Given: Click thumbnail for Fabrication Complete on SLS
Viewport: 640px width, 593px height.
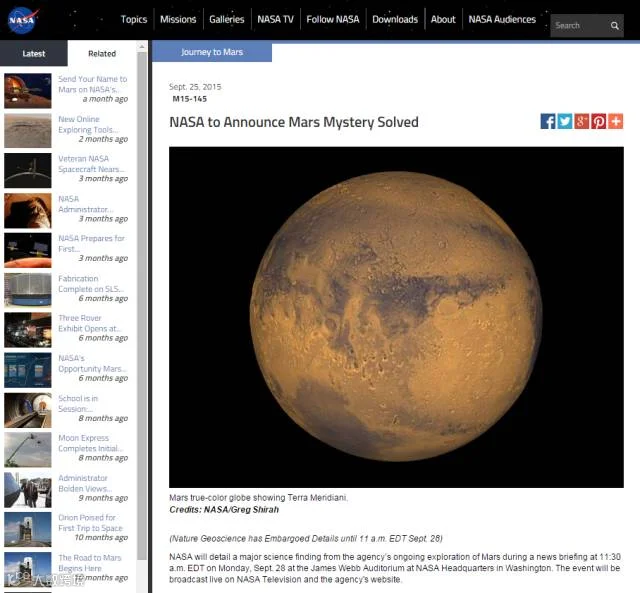Looking at the screenshot, I should click(28, 290).
